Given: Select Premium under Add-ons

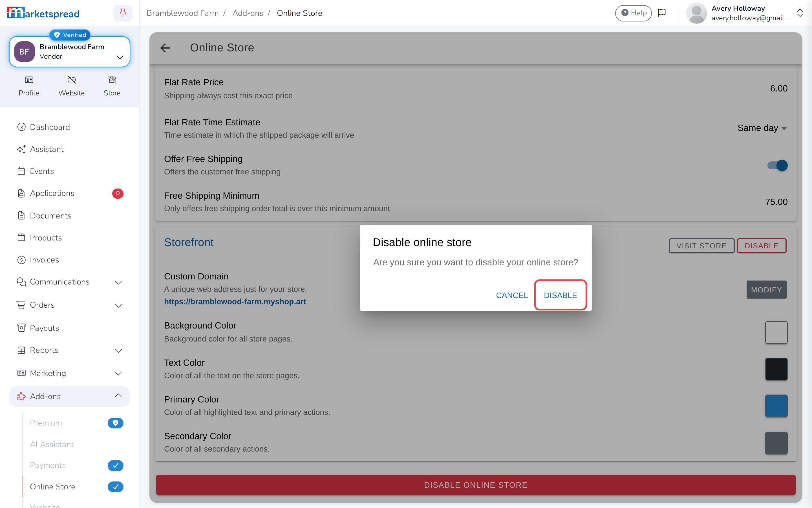Looking at the screenshot, I should tap(46, 423).
